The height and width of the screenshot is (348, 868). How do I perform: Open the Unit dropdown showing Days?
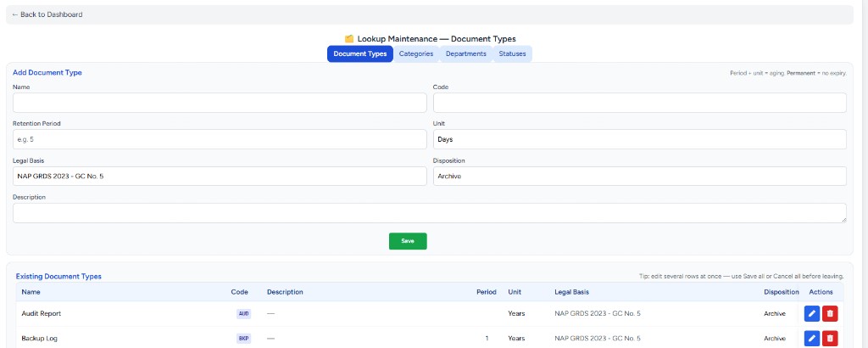pyautogui.click(x=639, y=140)
